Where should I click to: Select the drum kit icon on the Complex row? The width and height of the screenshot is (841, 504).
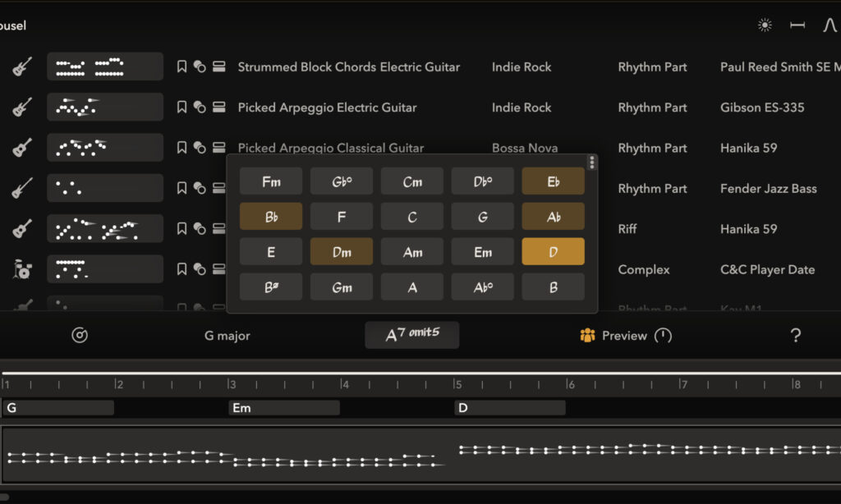22,269
